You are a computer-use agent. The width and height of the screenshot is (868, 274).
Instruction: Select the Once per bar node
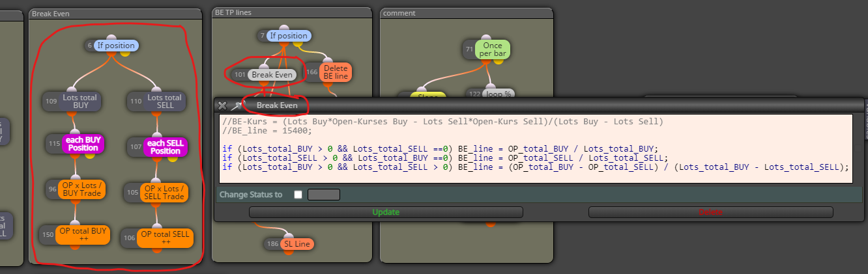point(486,49)
